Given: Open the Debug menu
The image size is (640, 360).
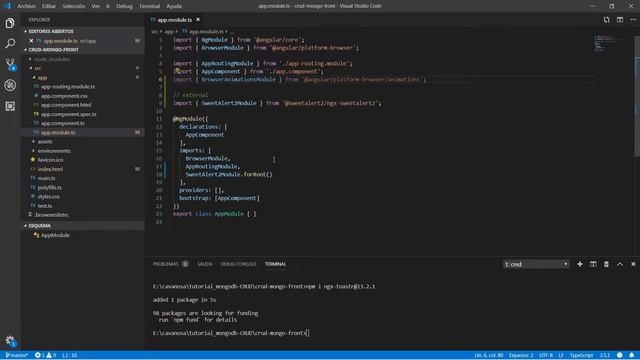Looking at the screenshot, I should [x=124, y=6].
